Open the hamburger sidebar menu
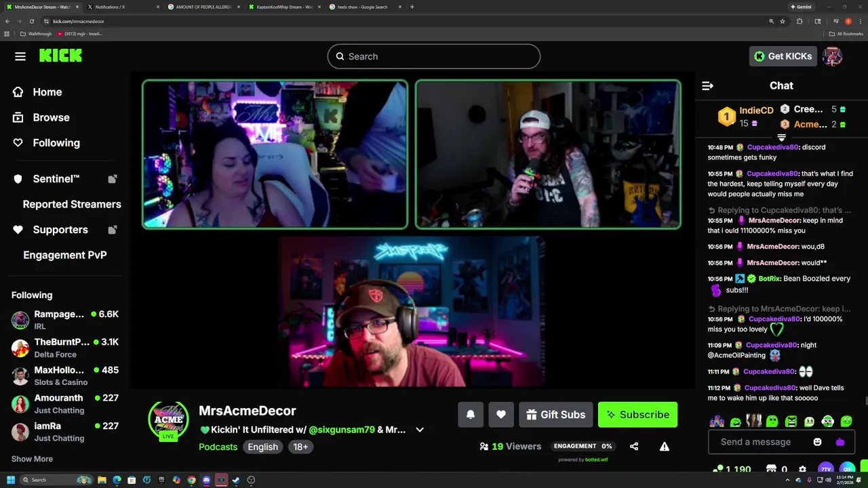868x488 pixels. pyautogui.click(x=20, y=56)
